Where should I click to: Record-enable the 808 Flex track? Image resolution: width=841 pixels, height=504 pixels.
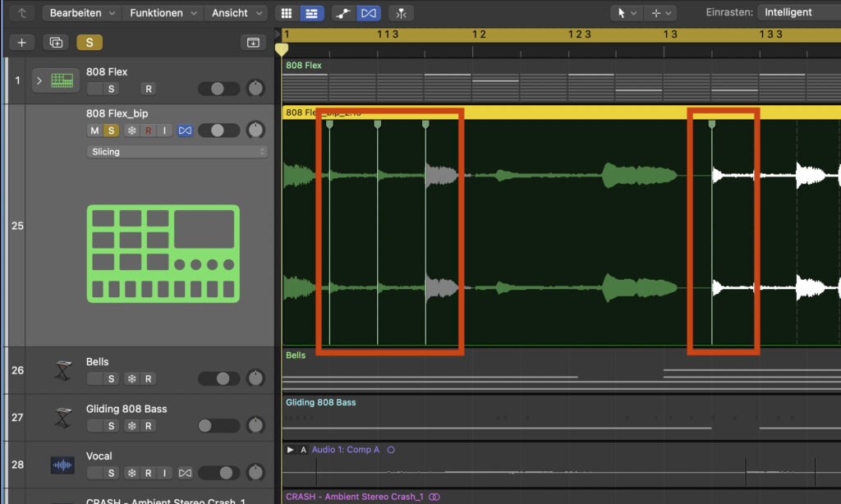pyautogui.click(x=149, y=89)
